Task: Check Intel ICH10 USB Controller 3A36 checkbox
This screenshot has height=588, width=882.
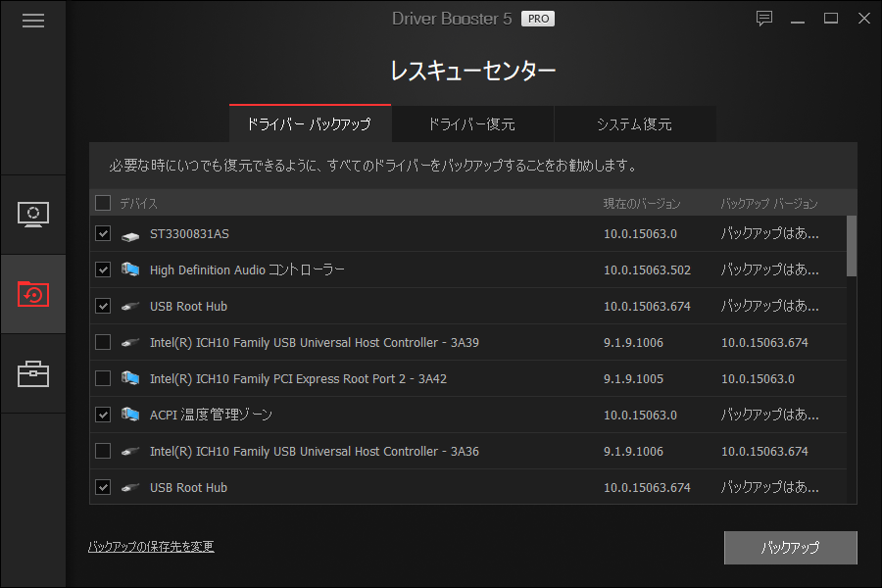Action: (x=103, y=451)
